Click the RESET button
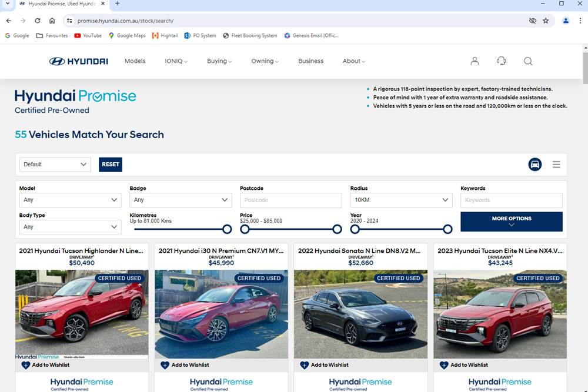Viewport: 588px width, 392px height. tap(111, 165)
